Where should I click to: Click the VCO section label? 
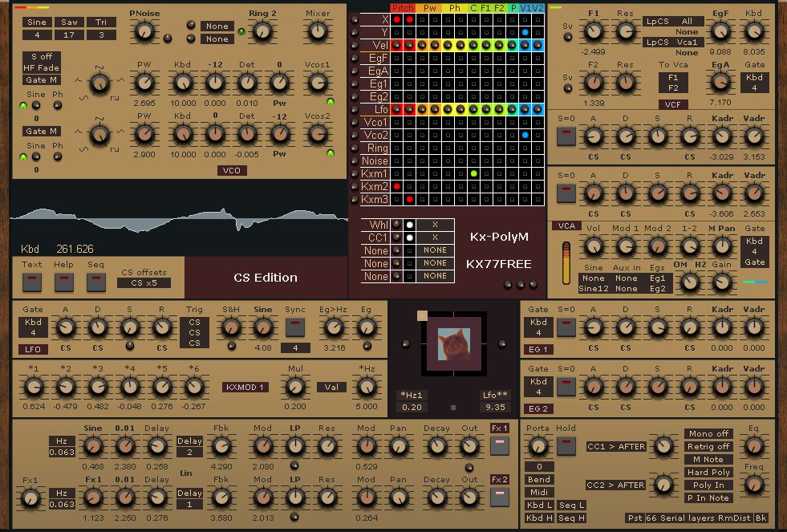pos(231,171)
